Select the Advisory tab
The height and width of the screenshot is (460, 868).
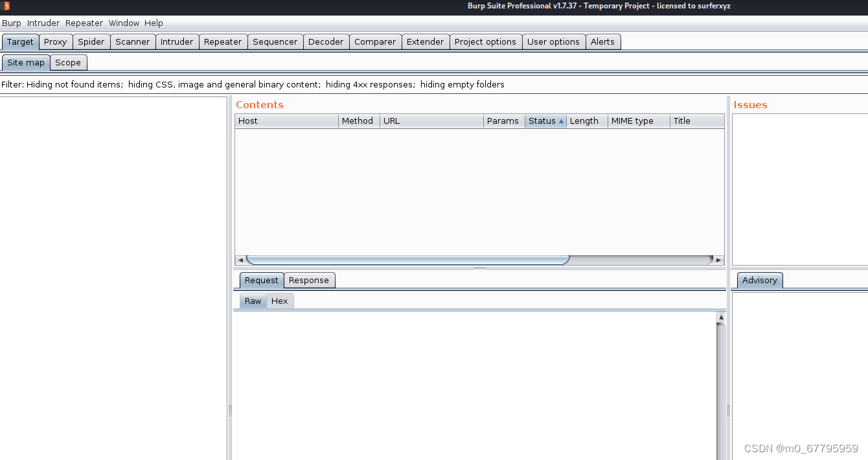759,280
